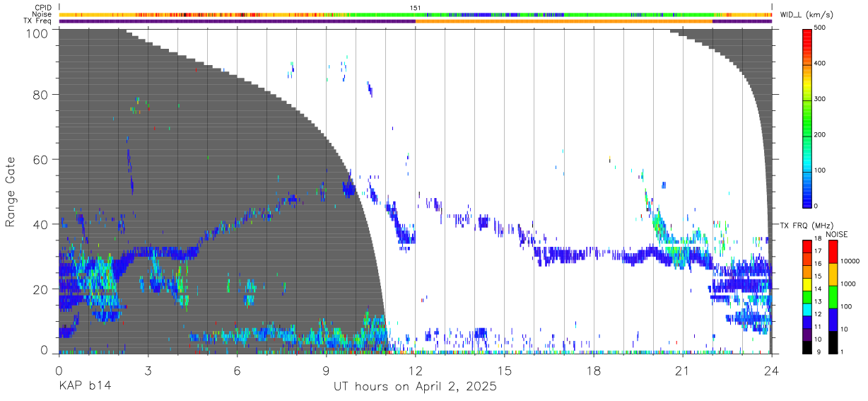The image size is (868, 401).
Task: Click the x-axis tick label 12
Action: click(416, 370)
